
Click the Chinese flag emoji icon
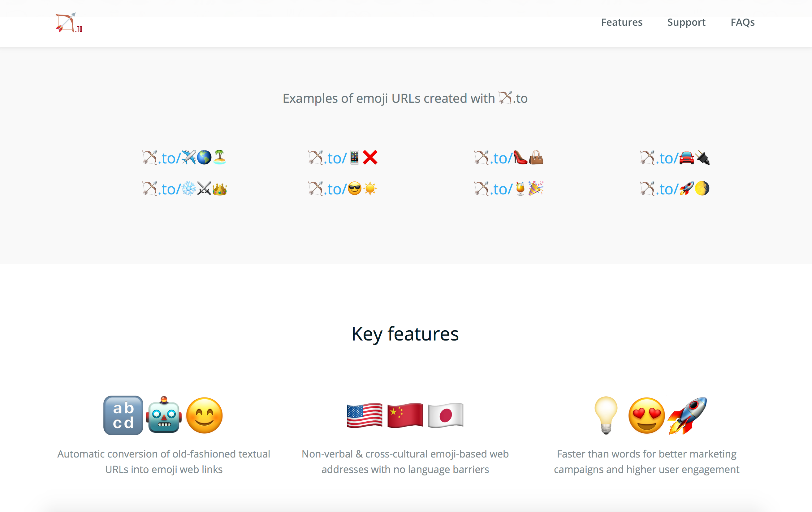pos(405,415)
